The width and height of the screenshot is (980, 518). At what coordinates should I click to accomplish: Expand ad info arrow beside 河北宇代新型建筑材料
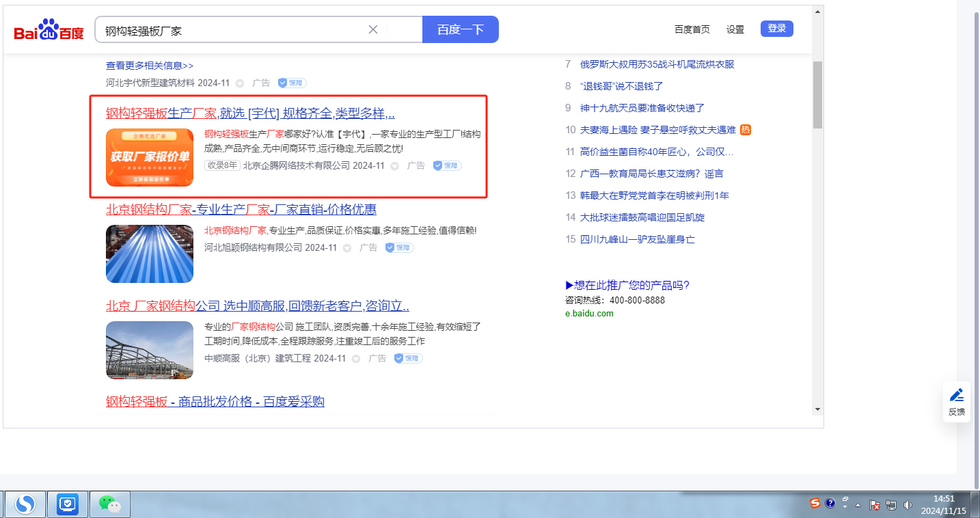click(x=240, y=83)
